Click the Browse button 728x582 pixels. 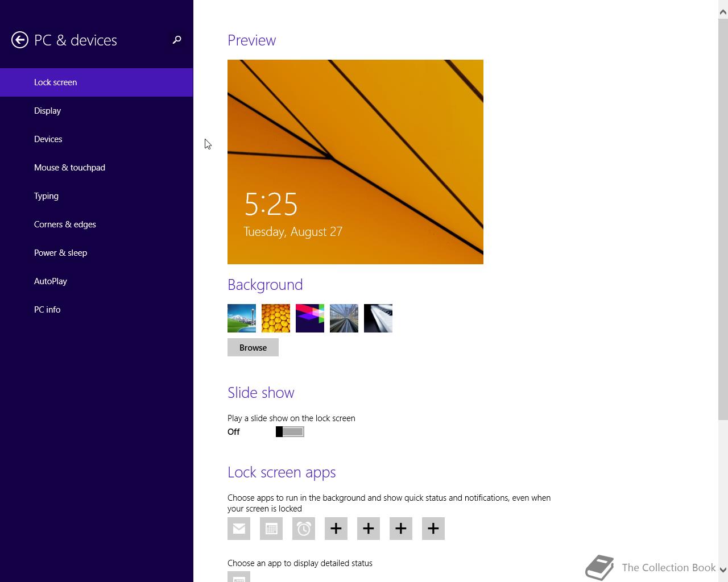[x=253, y=347]
